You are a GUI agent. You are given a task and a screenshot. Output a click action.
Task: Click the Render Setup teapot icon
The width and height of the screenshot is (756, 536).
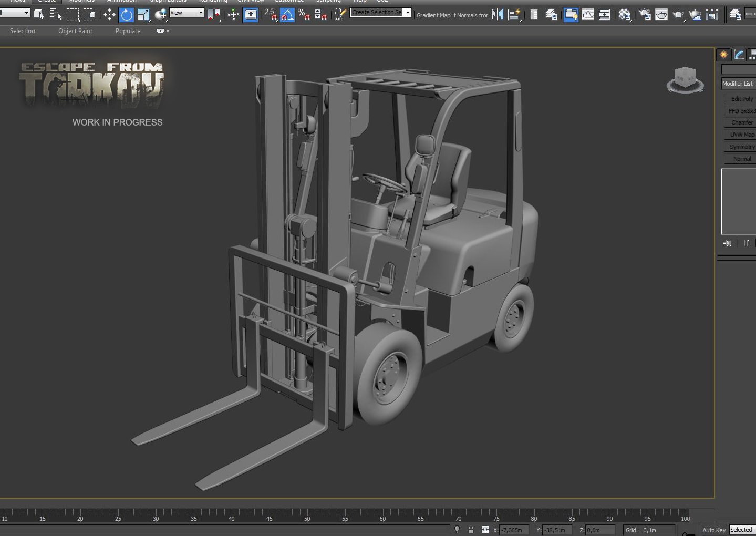point(645,15)
